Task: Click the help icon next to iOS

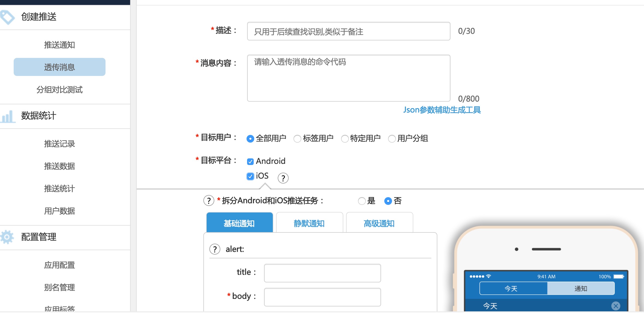Action: coord(283,178)
